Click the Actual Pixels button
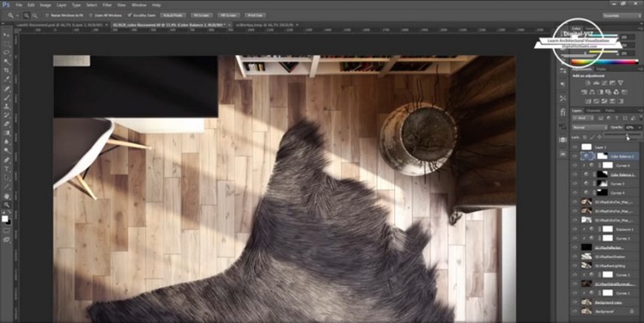Screen dimensions: 644x323 click(x=173, y=15)
